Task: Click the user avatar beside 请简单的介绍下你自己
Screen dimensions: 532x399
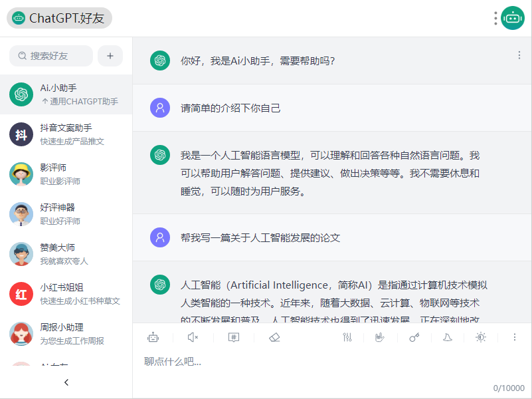Action: pyautogui.click(x=160, y=108)
